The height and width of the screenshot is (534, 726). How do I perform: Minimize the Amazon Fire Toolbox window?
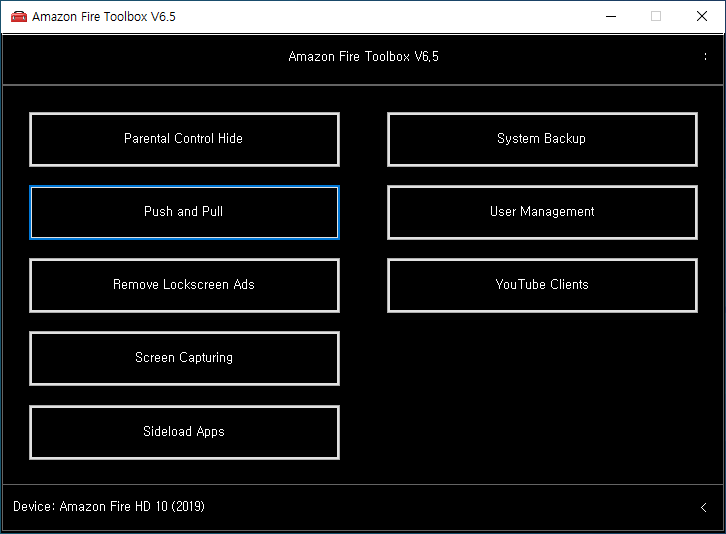pyautogui.click(x=611, y=16)
